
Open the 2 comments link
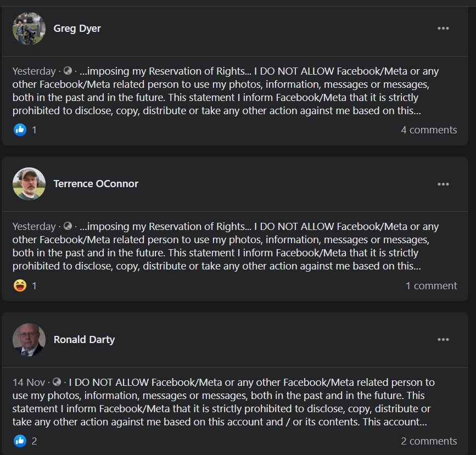(x=429, y=441)
